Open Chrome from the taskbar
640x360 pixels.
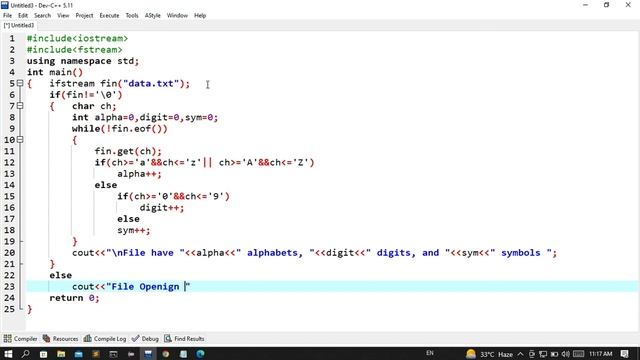pos(166,354)
